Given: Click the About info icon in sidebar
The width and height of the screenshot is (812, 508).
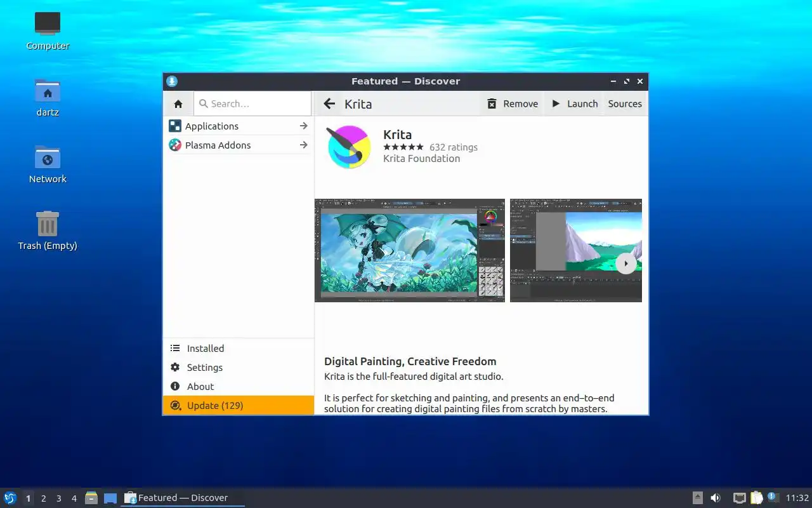Looking at the screenshot, I should click(175, 386).
